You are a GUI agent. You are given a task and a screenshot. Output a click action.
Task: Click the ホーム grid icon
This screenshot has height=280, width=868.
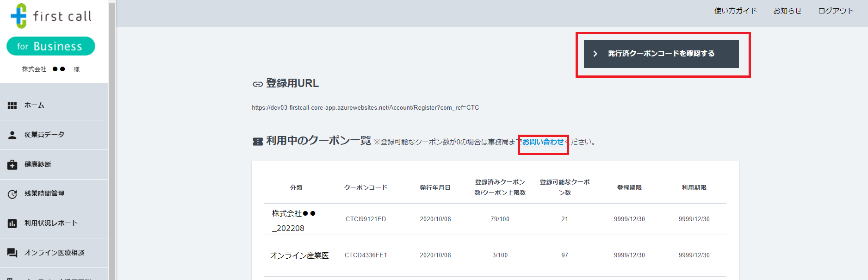(x=12, y=106)
